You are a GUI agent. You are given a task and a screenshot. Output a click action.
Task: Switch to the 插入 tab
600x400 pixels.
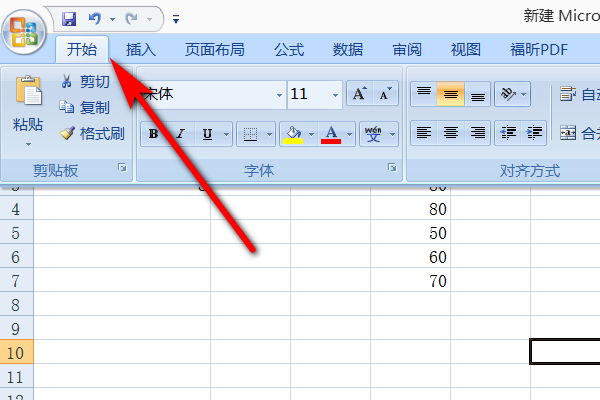(x=141, y=50)
